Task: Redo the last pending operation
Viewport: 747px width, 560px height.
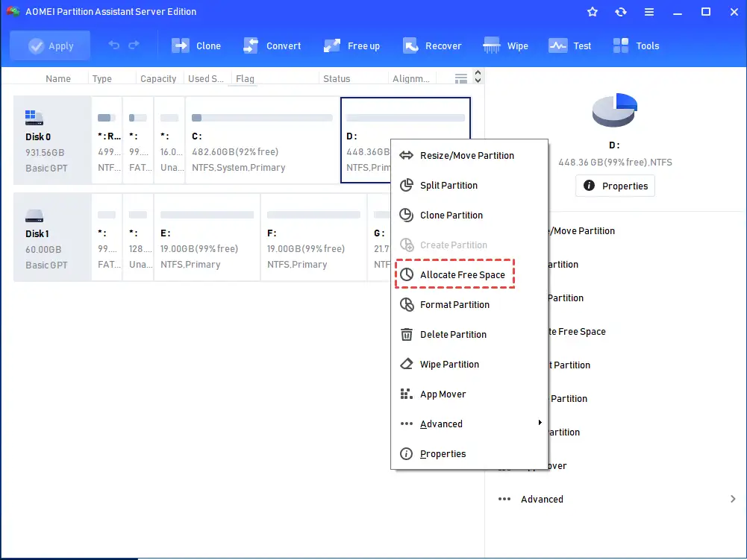Action: point(134,45)
